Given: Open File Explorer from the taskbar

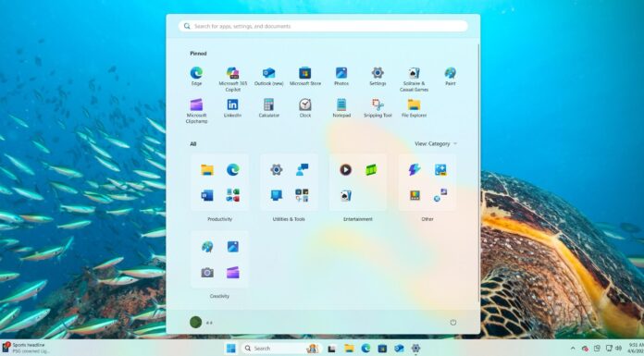Looking at the screenshot, I should [349, 349].
